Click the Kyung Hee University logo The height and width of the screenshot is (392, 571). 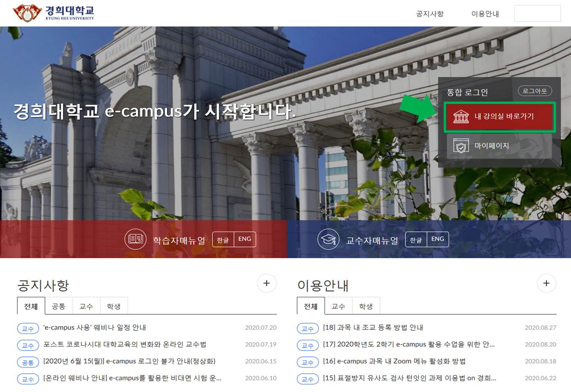click(53, 13)
